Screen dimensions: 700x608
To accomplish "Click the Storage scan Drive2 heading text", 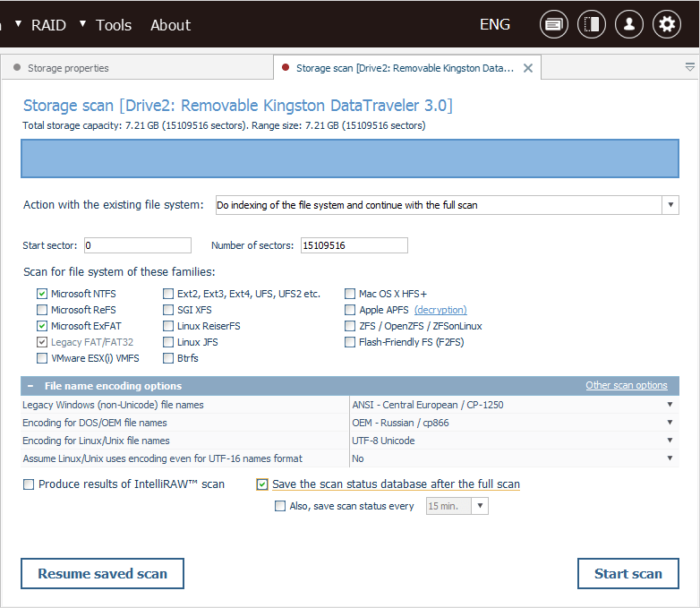I will pyautogui.click(x=237, y=106).
